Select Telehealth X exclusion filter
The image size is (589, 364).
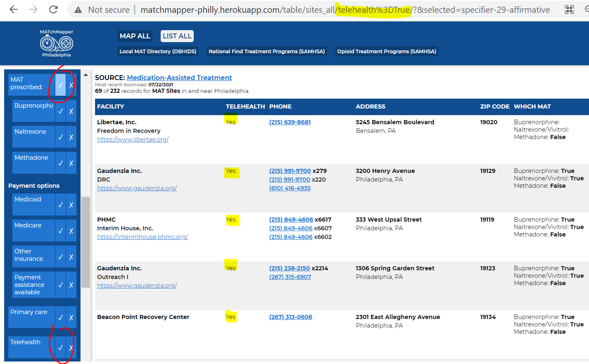pyautogui.click(x=71, y=347)
